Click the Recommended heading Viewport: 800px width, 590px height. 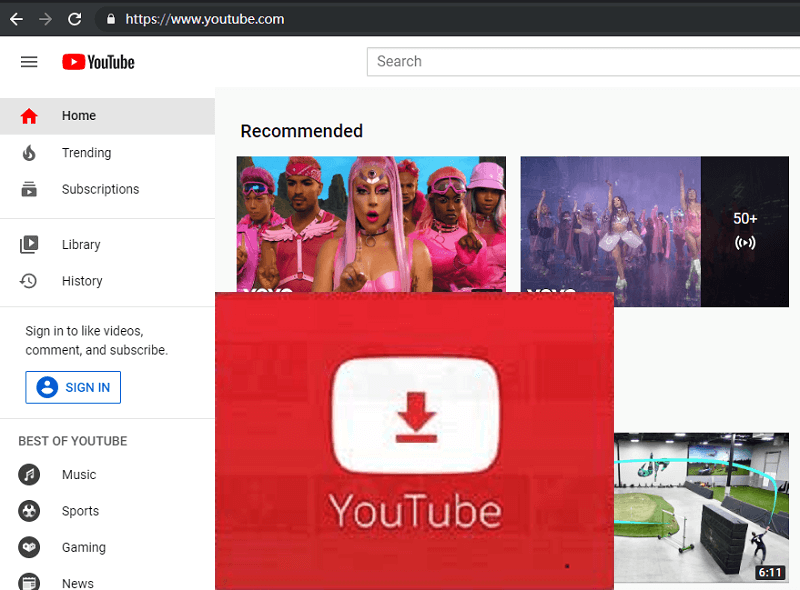coord(302,131)
